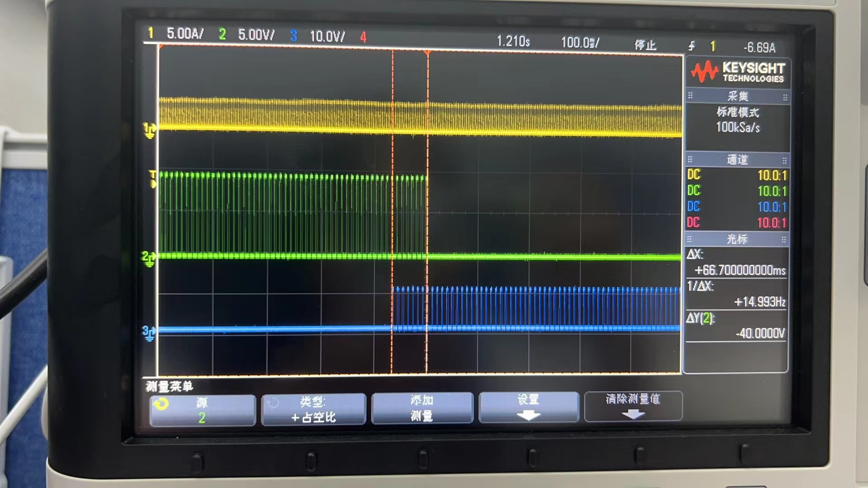
Task: Open the 类型 +占空比 type softkey
Action: coord(314,409)
